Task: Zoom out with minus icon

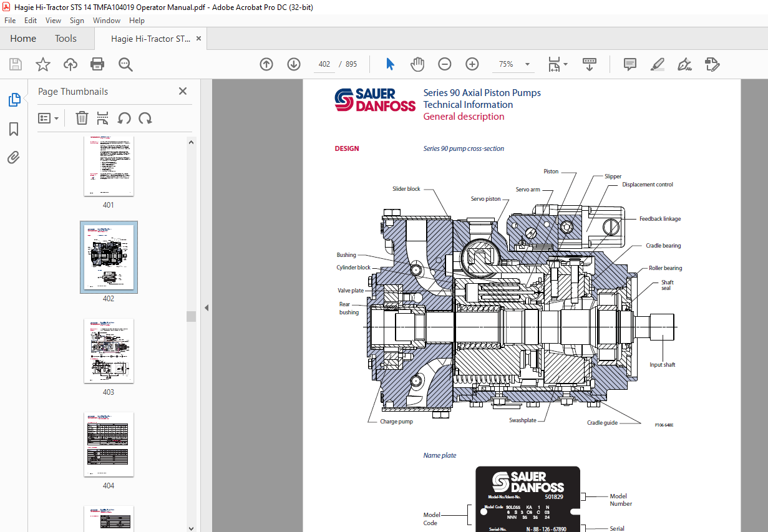Action: point(445,64)
